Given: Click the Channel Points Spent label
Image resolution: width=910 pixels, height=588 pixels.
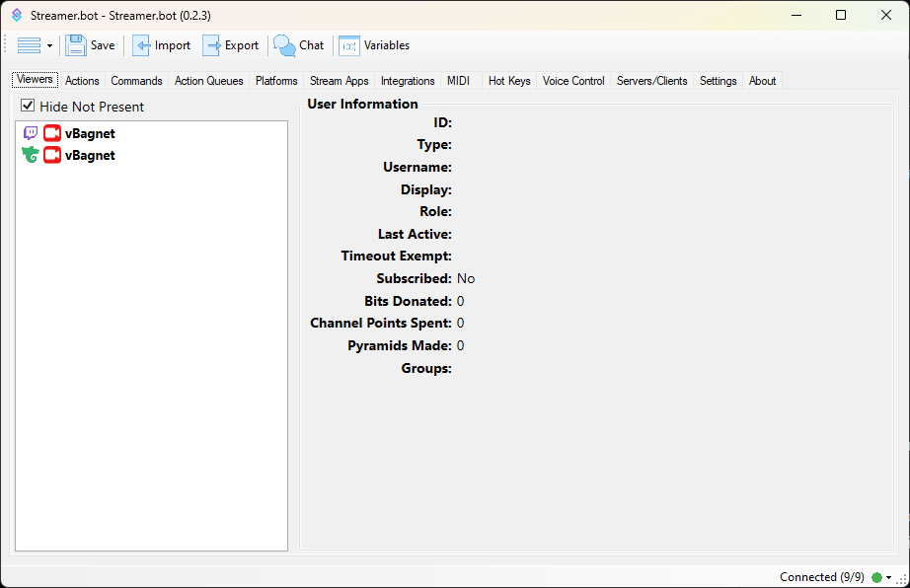Looking at the screenshot, I should tap(381, 323).
